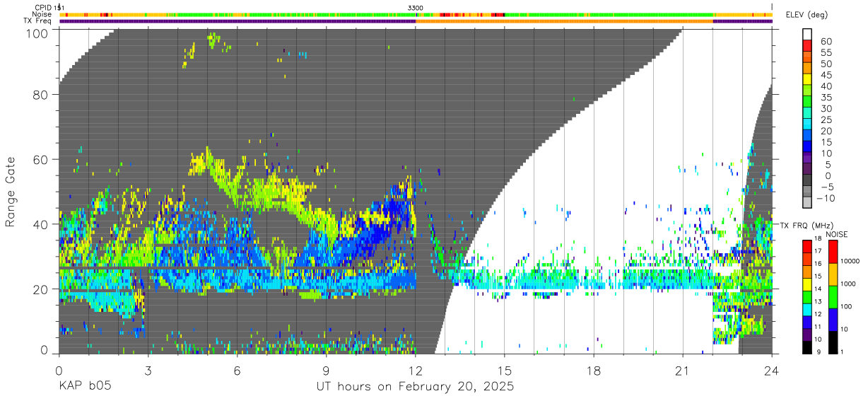Click the '55' label on the ELEV colorbar
Screen dimensions: 868x401
(x=826, y=52)
